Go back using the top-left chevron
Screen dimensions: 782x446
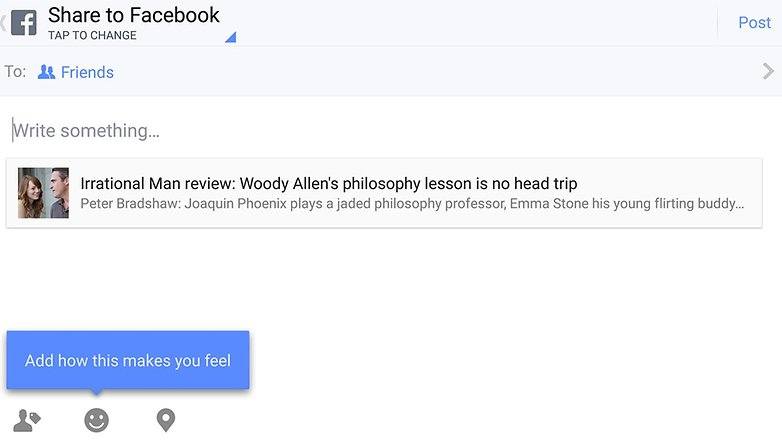coord(4,22)
